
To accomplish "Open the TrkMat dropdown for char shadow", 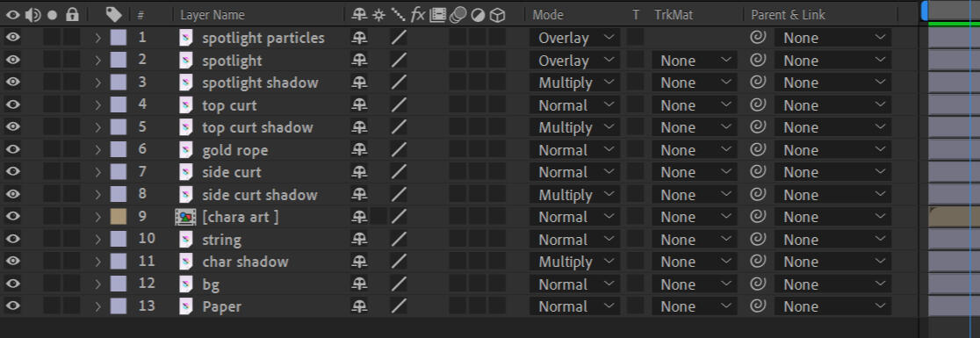I will pyautogui.click(x=695, y=262).
